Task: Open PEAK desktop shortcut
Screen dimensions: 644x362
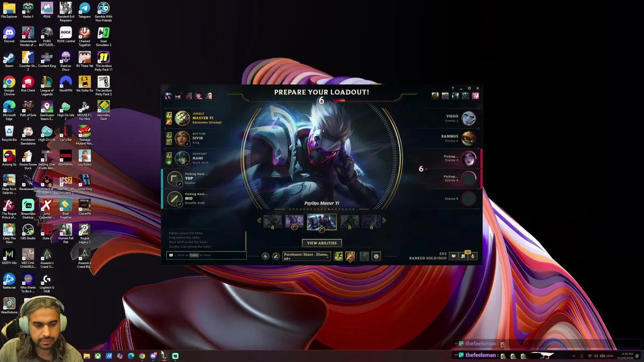Action: tap(47, 10)
